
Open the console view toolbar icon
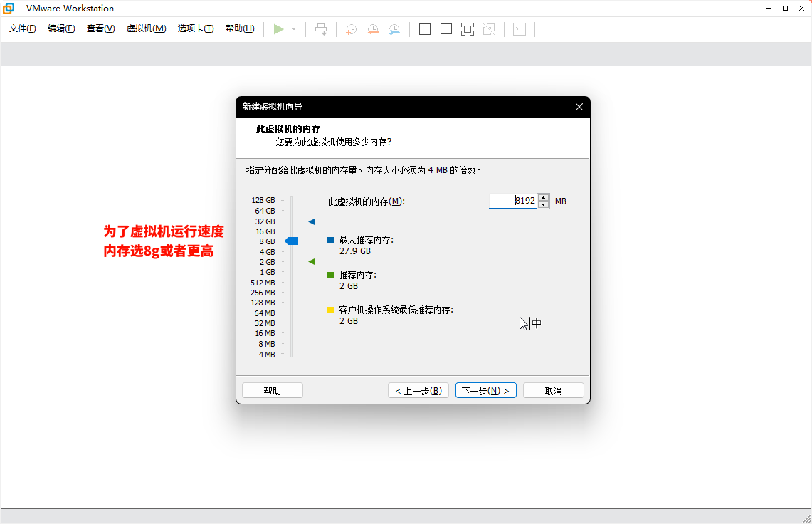tap(520, 29)
